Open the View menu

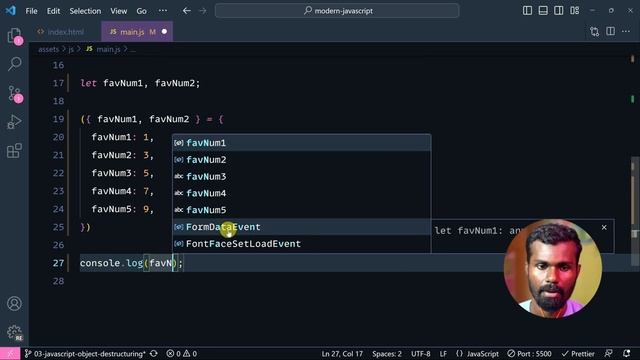(118, 11)
